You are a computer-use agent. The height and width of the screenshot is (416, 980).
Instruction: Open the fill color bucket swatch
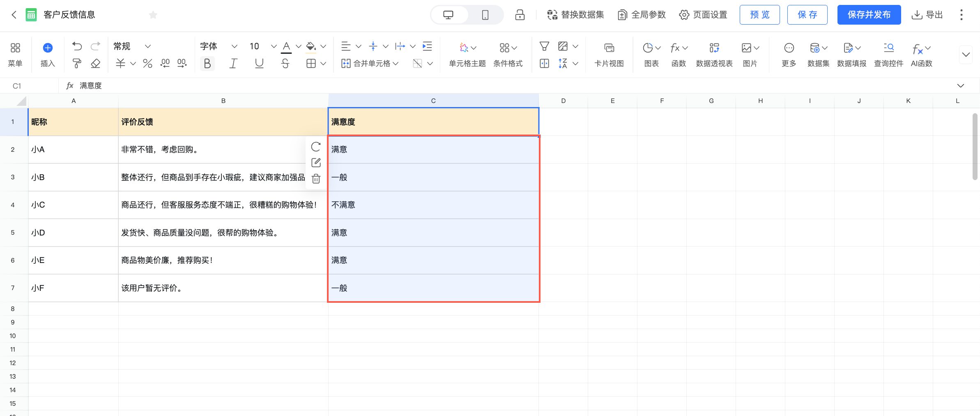coord(311,47)
